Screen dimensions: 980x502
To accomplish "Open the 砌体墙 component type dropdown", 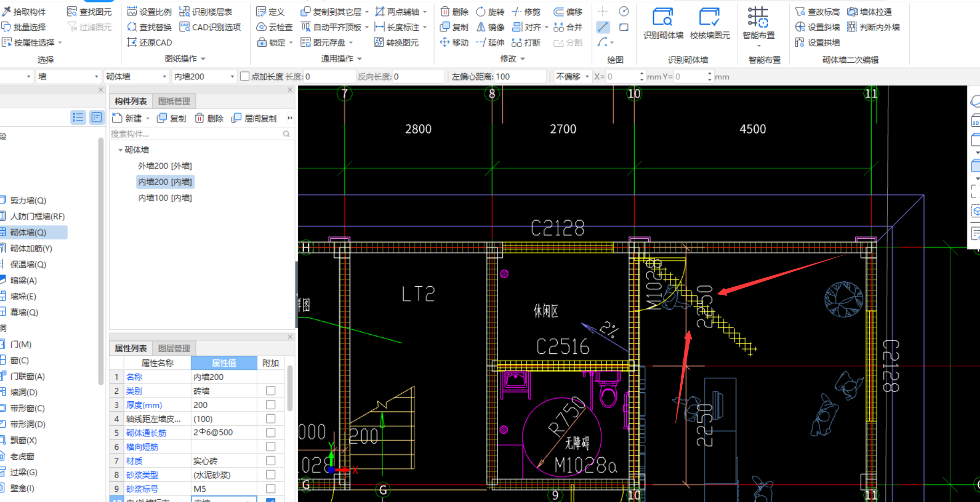I will [x=136, y=77].
